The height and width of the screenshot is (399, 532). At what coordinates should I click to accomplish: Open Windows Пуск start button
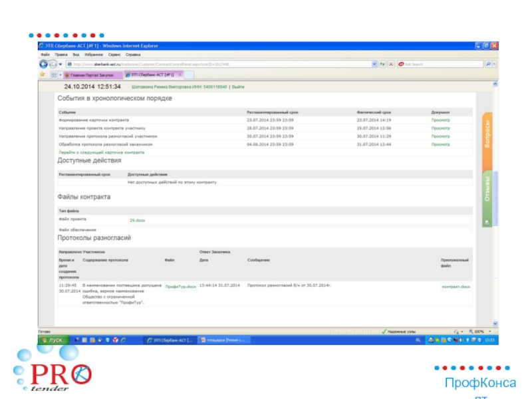pyautogui.click(x=54, y=340)
